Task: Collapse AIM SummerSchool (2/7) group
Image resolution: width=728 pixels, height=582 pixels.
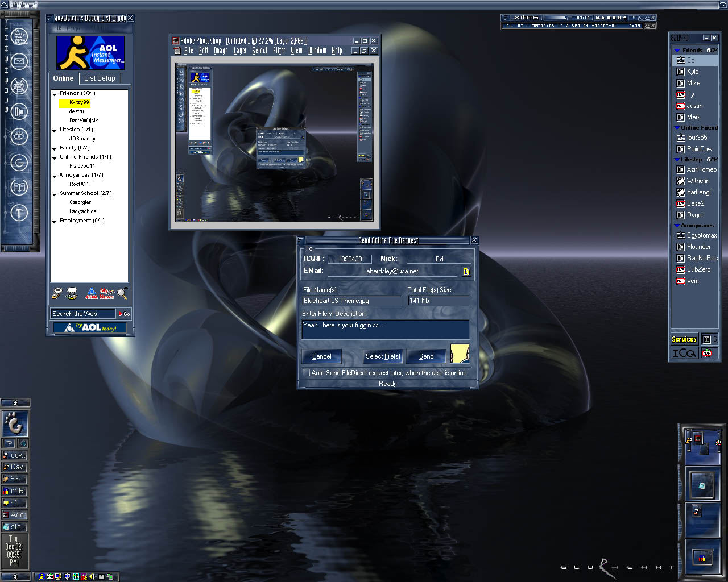Action: (55, 194)
